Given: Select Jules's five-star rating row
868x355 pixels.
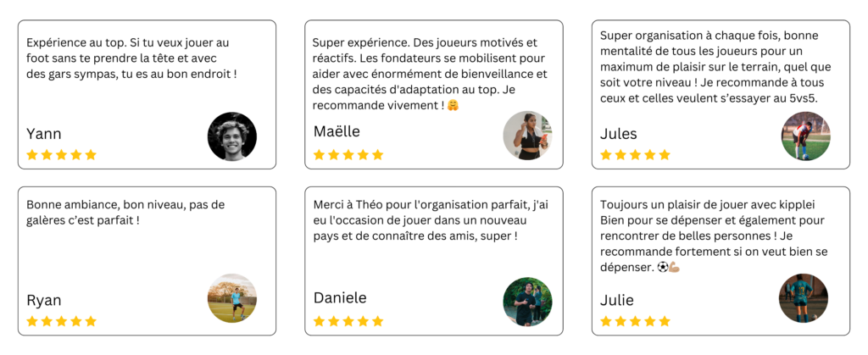Looking at the screenshot, I should point(635,155).
